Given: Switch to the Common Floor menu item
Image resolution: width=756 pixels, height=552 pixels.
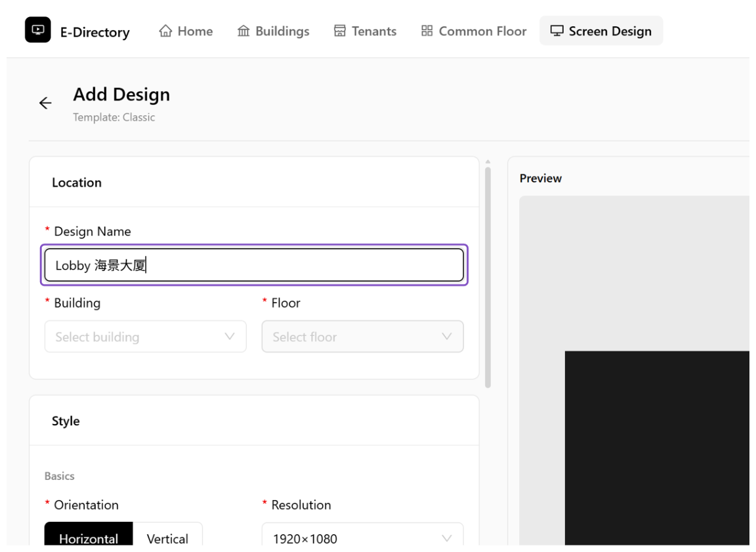Looking at the screenshot, I should 473,31.
